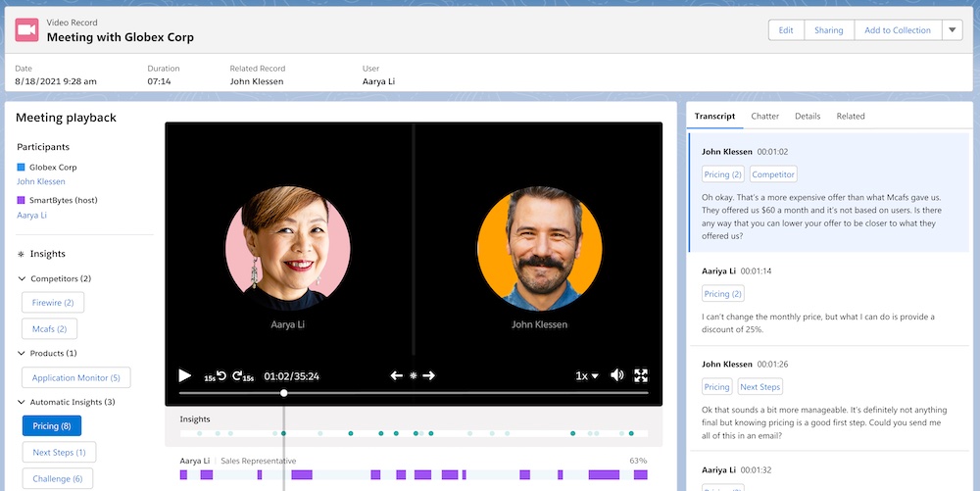Jump to next insight arrow
The height and width of the screenshot is (491, 980).
coord(428,375)
